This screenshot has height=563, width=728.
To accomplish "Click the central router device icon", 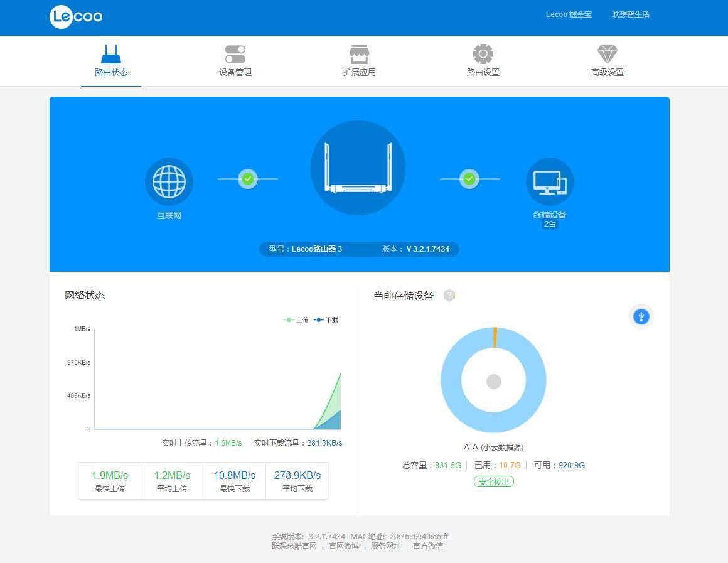I will click(358, 168).
